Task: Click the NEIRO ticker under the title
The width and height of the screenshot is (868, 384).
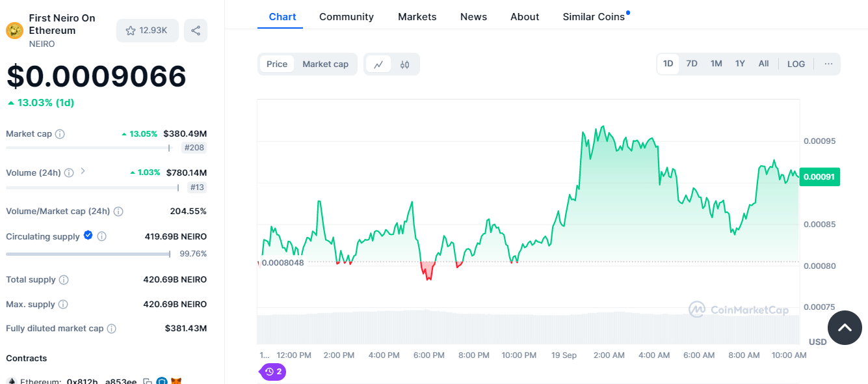Action: 42,44
